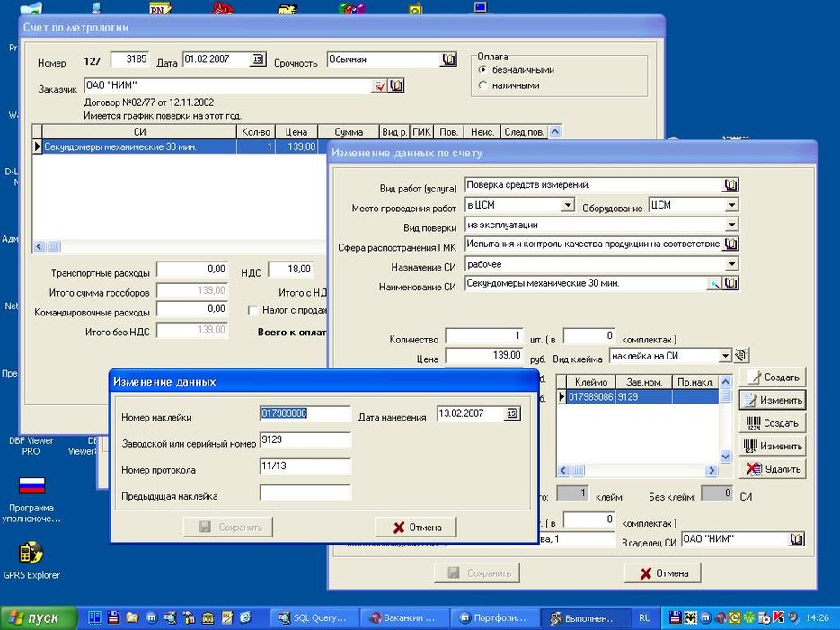Open SQL Query taskbar item
840x630 pixels.
313,617
